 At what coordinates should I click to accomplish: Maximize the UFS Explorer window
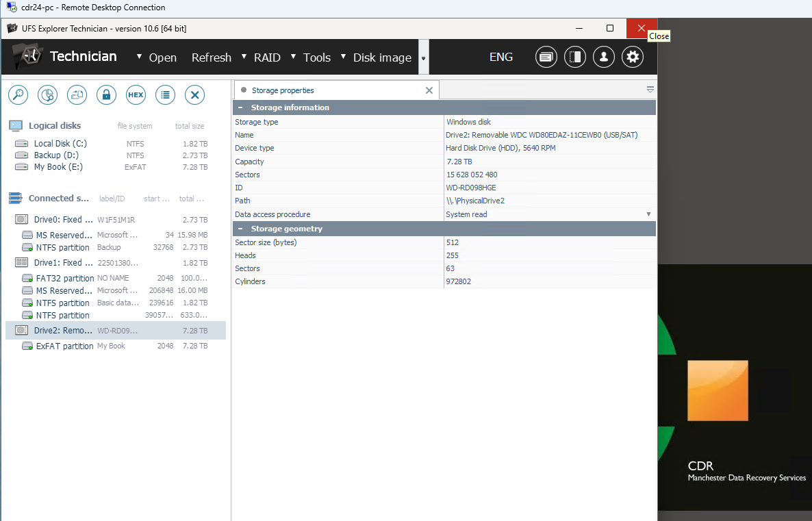(610, 28)
